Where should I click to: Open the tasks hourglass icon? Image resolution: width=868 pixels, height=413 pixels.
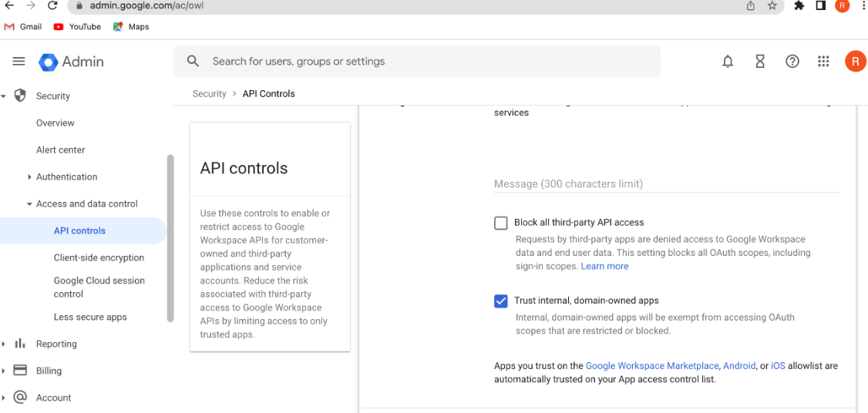click(x=760, y=62)
